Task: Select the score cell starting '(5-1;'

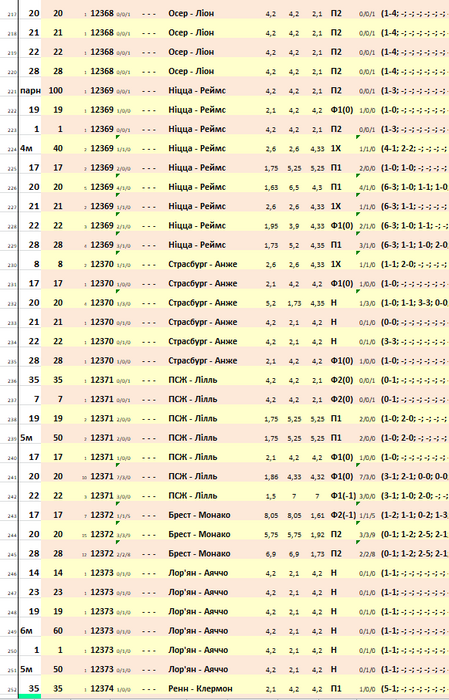Action: pyautogui.click(x=414, y=688)
